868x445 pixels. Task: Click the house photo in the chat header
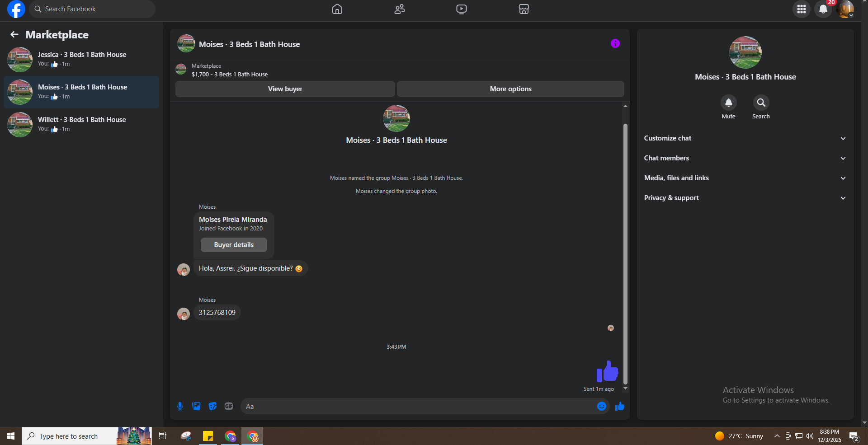[186, 43]
